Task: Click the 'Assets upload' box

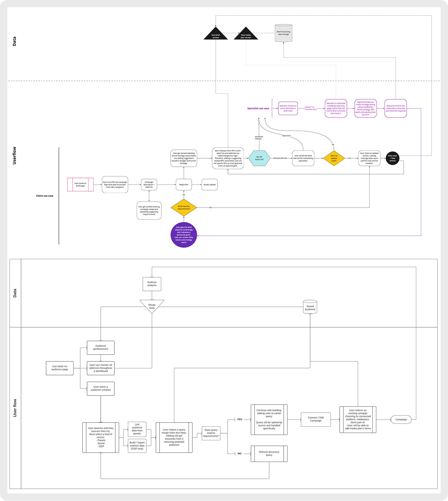Action: (x=210, y=184)
